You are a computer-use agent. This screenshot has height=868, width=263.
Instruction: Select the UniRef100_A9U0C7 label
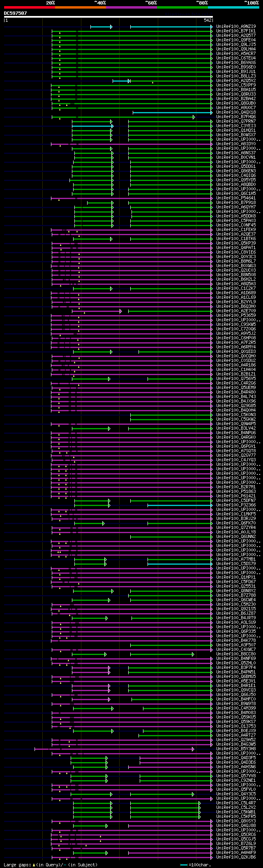click(x=236, y=108)
